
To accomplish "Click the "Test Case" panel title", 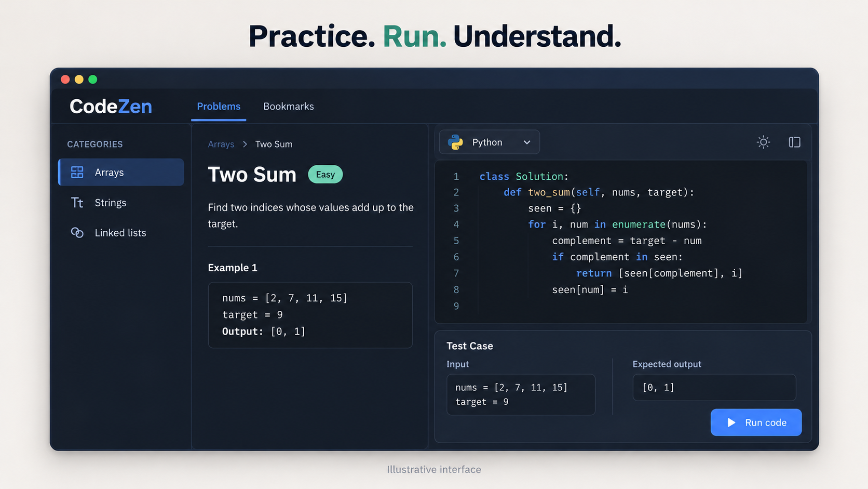I will 470,346.
